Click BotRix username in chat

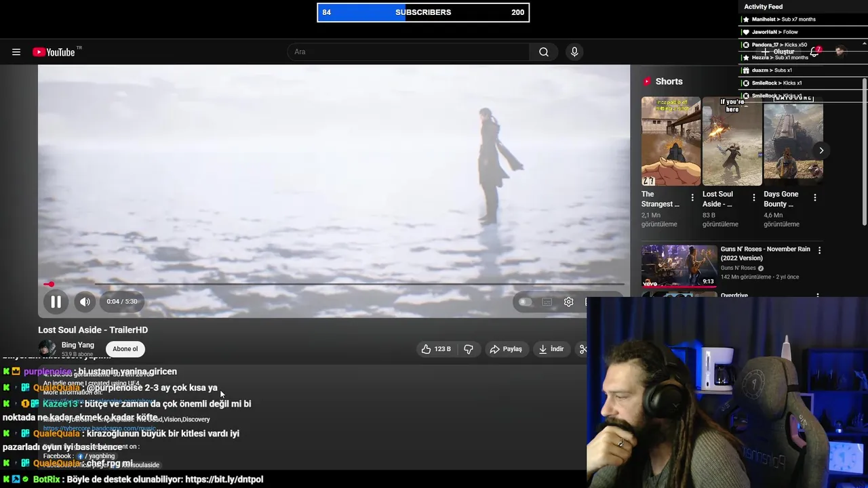tap(47, 479)
